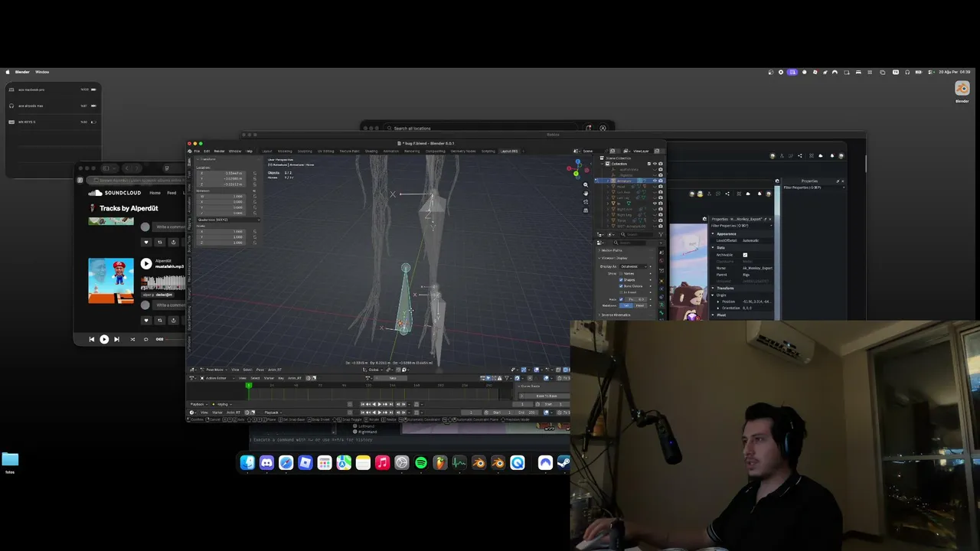Toggle Collection exclude checkbox in Outliner
The width and height of the screenshot is (980, 551).
648,164
